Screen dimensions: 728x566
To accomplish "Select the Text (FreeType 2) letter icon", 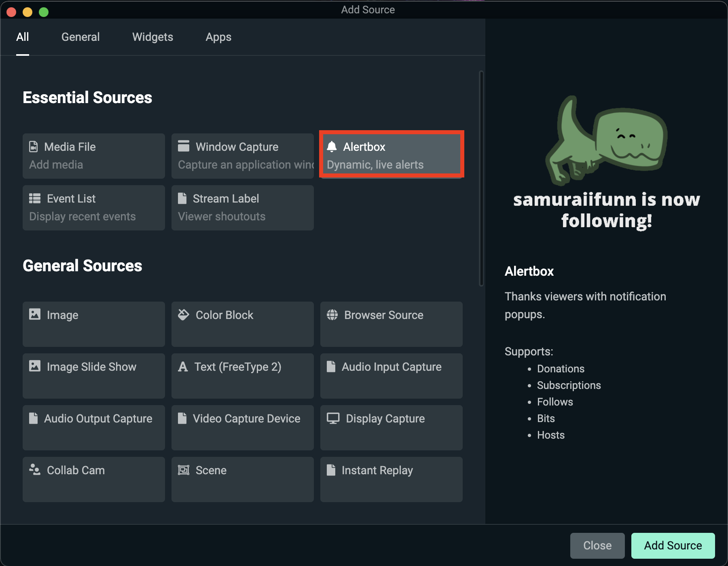I will (x=183, y=366).
